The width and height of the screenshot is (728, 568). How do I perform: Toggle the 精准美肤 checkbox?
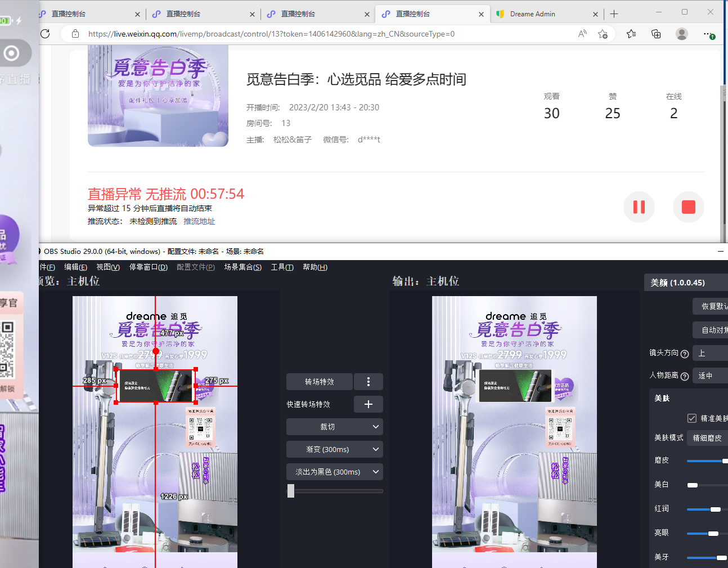692,418
